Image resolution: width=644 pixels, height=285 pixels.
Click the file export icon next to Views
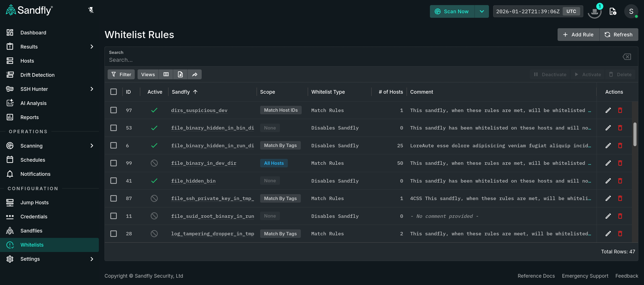[180, 74]
